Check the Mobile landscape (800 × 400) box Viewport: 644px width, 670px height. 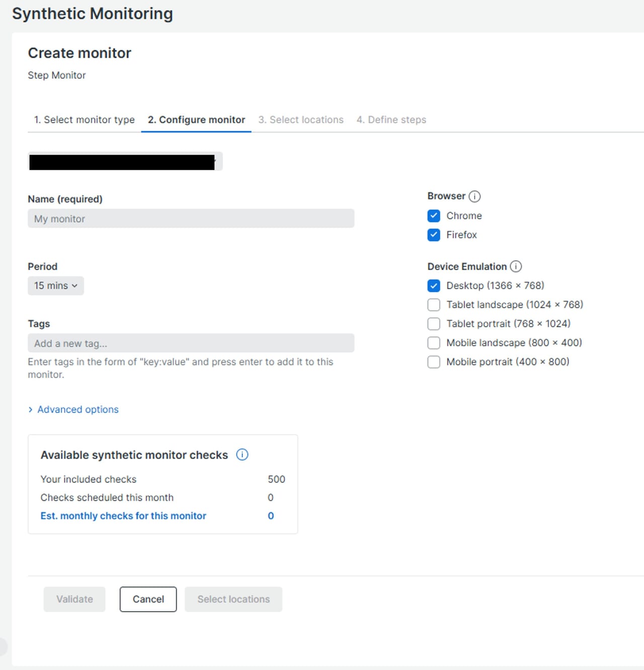[x=434, y=343]
